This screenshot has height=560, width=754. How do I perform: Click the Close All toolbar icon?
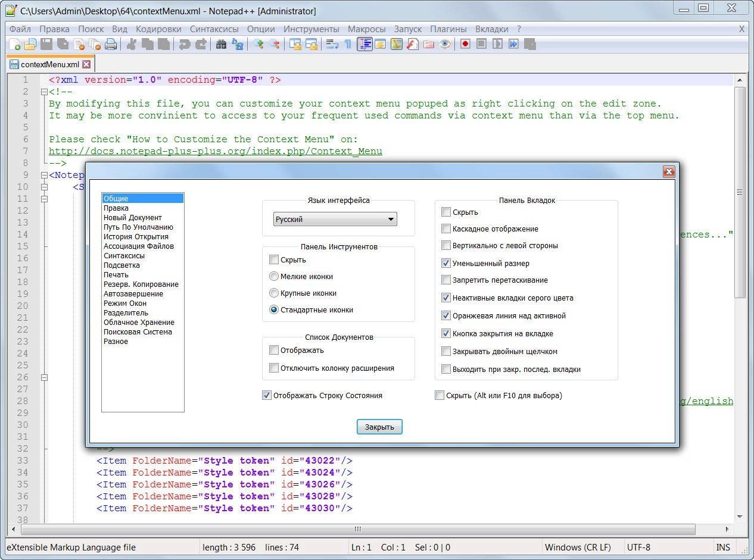point(95,44)
